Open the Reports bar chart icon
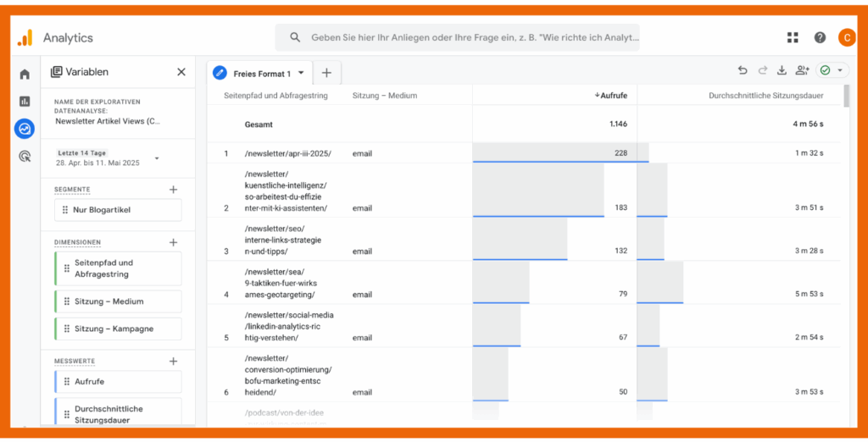The height and width of the screenshot is (442, 868). point(25,102)
